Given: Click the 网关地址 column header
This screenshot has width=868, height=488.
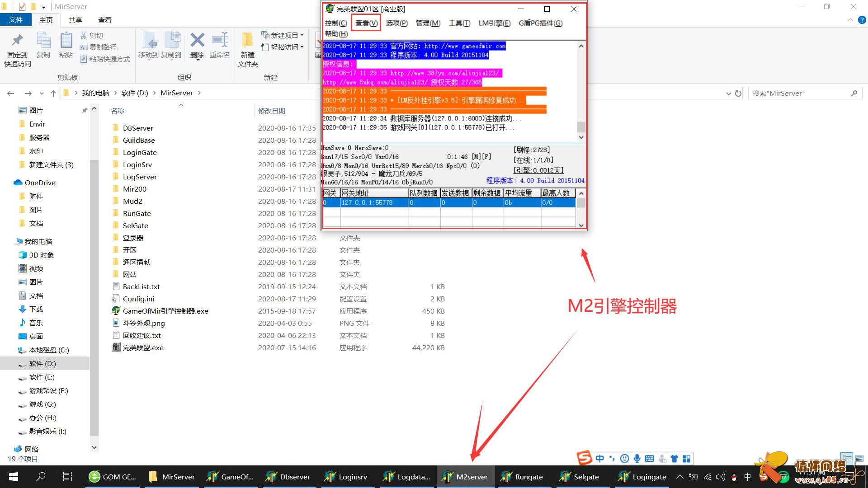Looking at the screenshot, I should pyautogui.click(x=374, y=193).
